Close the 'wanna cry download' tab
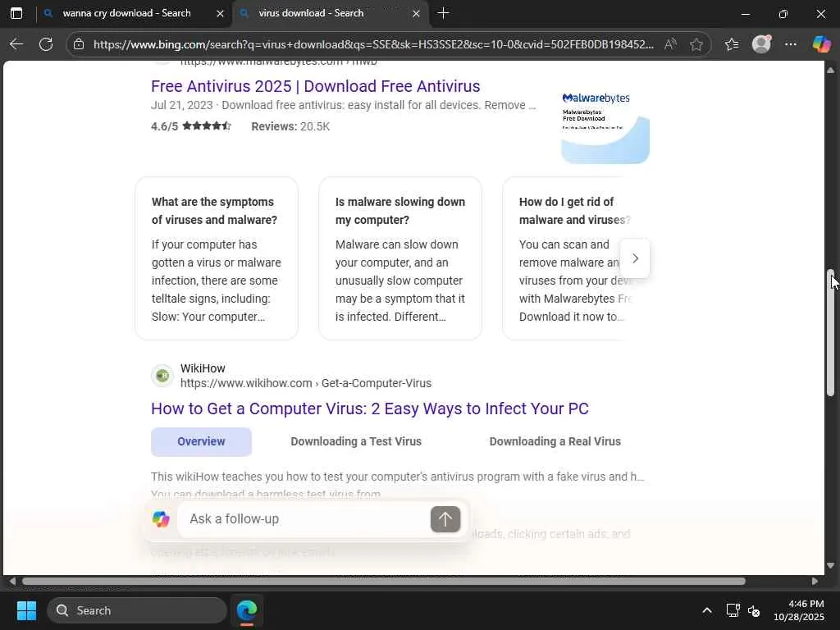Image resolution: width=840 pixels, height=630 pixels. point(220,13)
